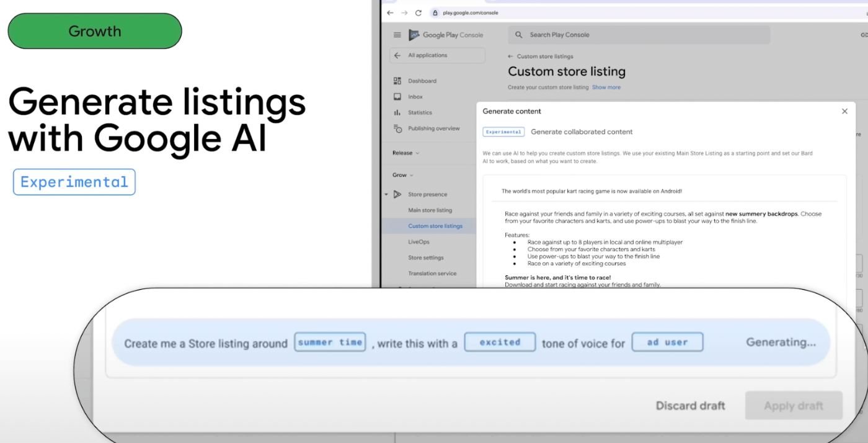Click the browser forward arrow

[x=404, y=12]
